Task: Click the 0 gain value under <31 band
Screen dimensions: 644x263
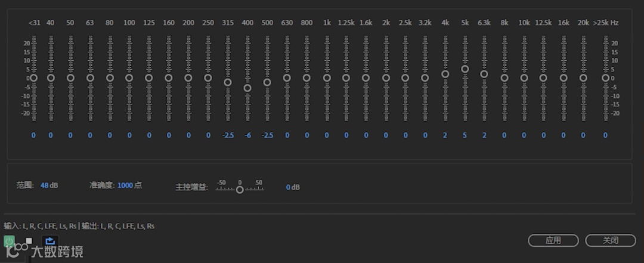Action: point(33,135)
